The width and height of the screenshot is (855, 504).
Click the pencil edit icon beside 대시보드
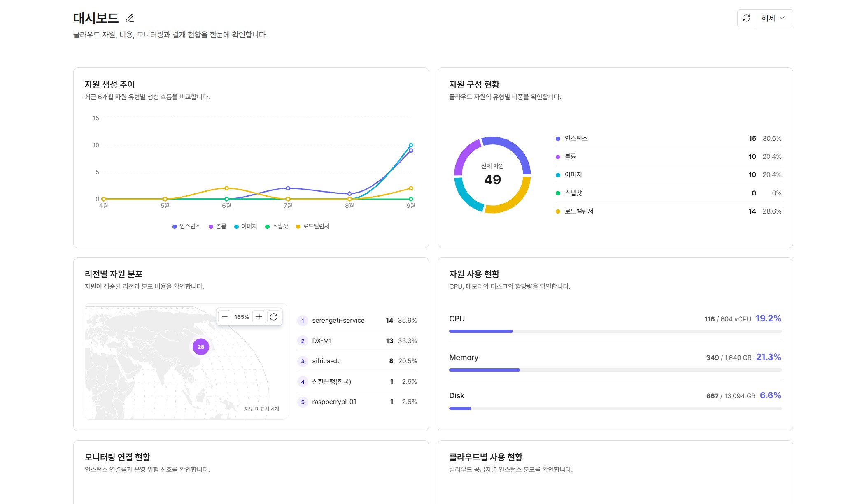pyautogui.click(x=130, y=18)
